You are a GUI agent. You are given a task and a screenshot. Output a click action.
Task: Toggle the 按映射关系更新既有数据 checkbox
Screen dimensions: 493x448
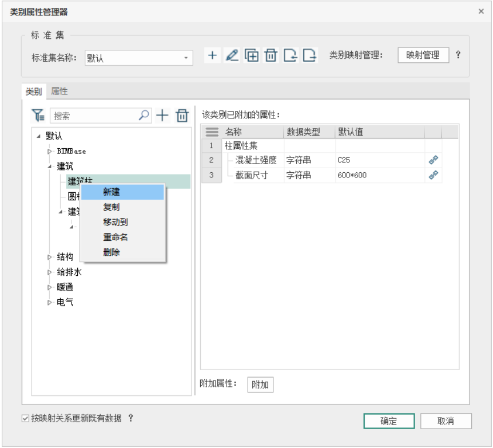25,418
